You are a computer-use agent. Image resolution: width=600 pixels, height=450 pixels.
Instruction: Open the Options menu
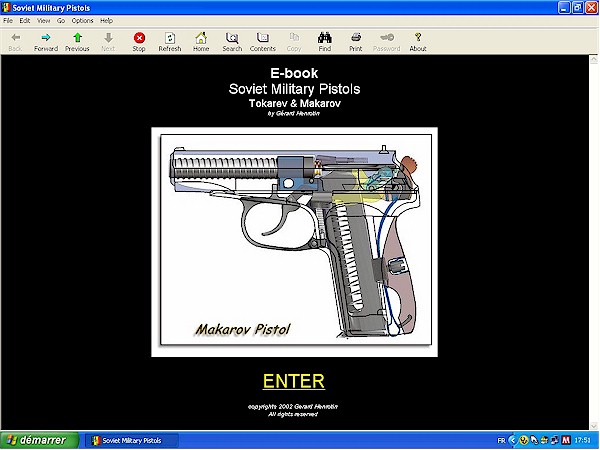coord(82,21)
